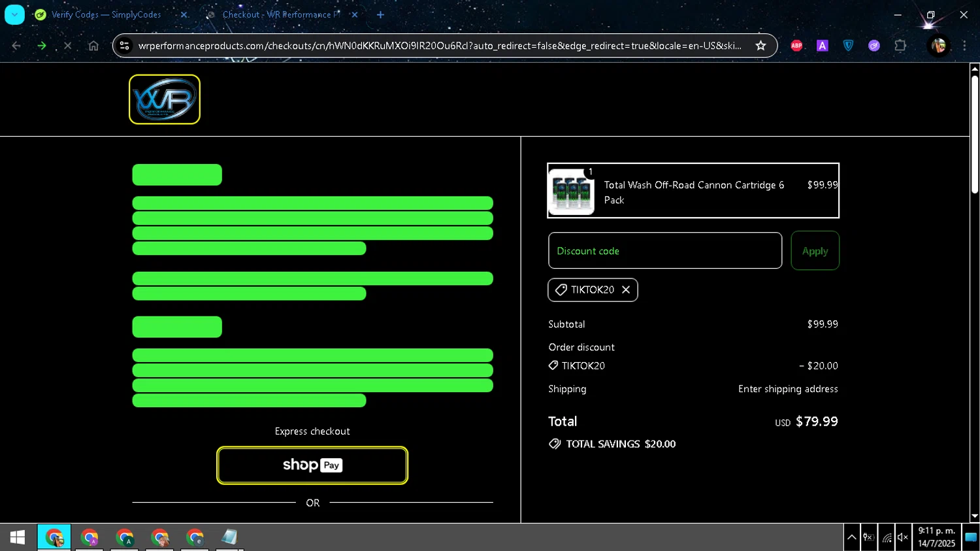Open the purple round extension icon
This screenshot has height=551, width=980.
874,46
